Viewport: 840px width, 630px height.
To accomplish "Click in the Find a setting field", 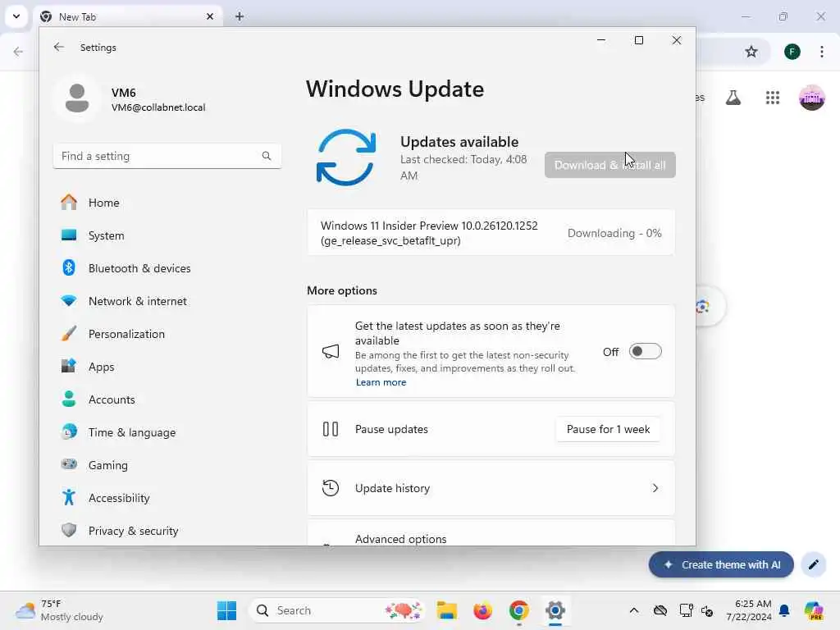I will pyautogui.click(x=167, y=156).
